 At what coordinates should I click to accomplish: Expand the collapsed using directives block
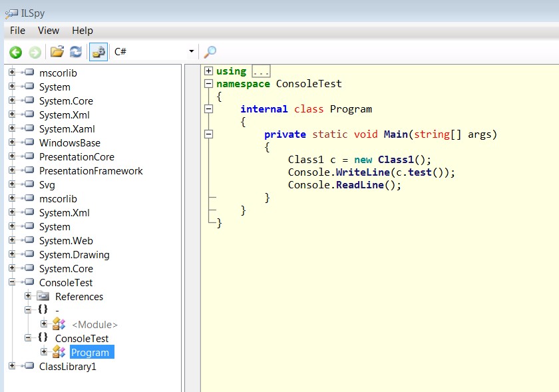[x=209, y=71]
